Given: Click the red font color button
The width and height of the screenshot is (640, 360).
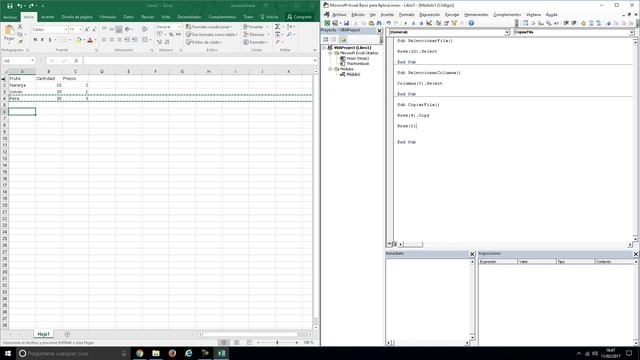Looking at the screenshot, I should coord(90,40).
